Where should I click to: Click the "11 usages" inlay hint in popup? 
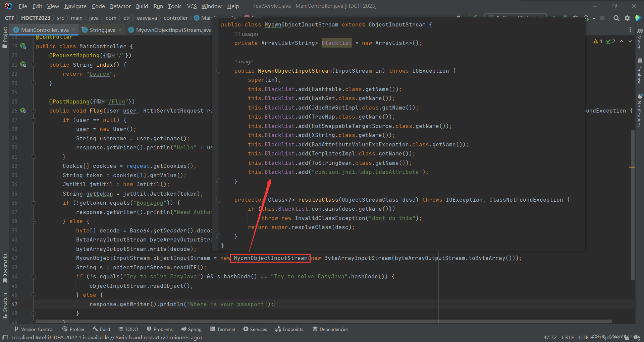click(247, 34)
